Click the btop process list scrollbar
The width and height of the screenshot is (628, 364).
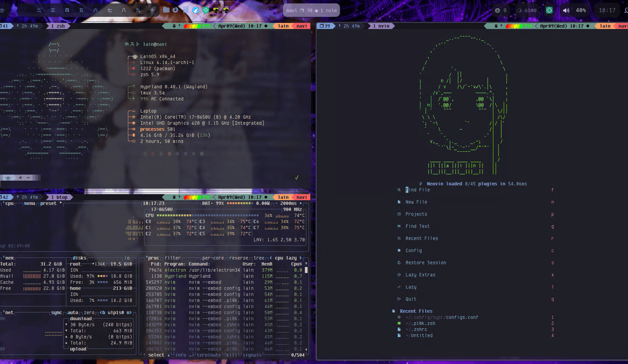(306, 305)
